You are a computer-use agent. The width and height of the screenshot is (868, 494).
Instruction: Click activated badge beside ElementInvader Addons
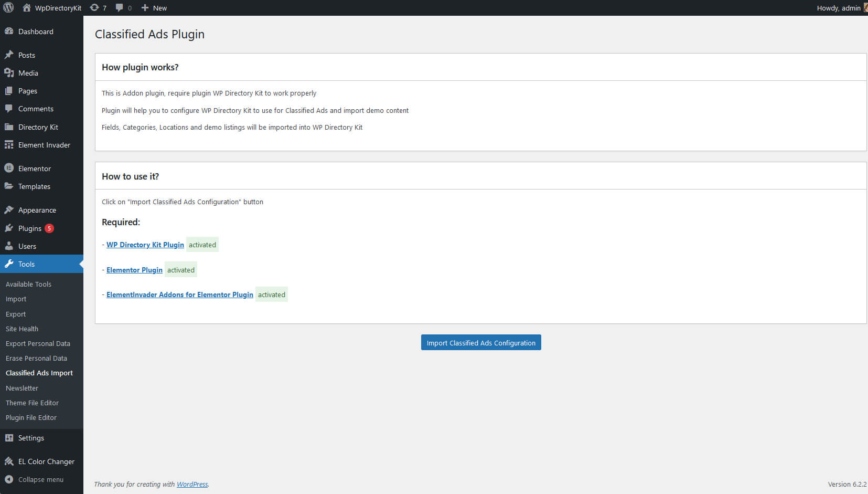[x=272, y=295]
